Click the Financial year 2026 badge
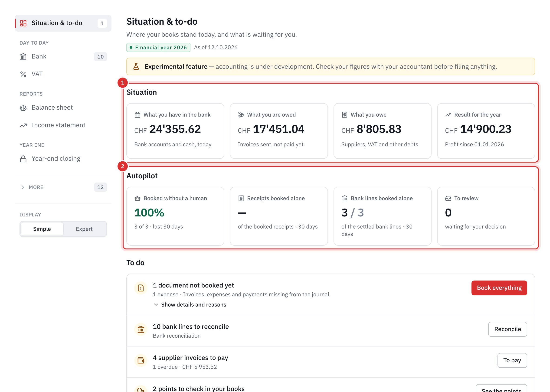Image resolution: width=550 pixels, height=392 pixels. point(158,47)
